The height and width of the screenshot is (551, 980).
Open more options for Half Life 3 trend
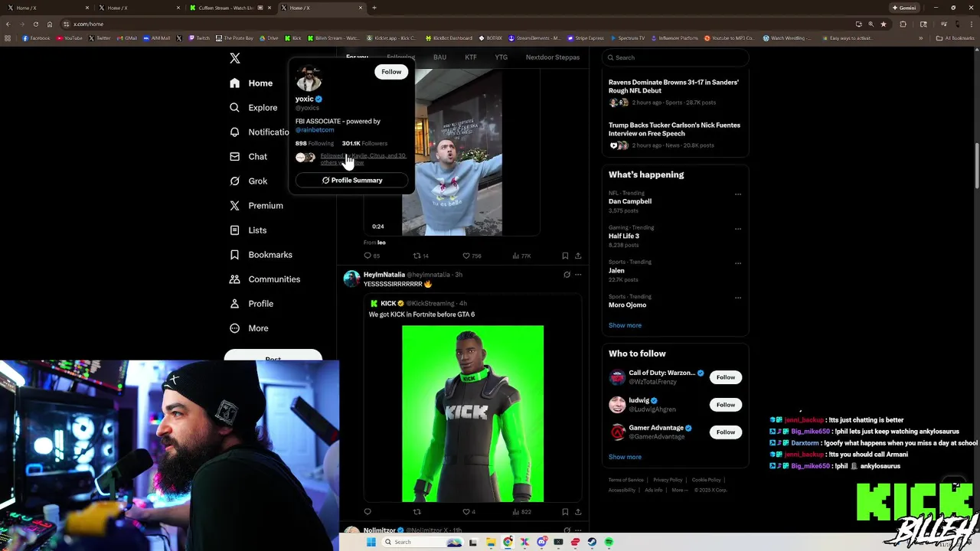tap(738, 229)
